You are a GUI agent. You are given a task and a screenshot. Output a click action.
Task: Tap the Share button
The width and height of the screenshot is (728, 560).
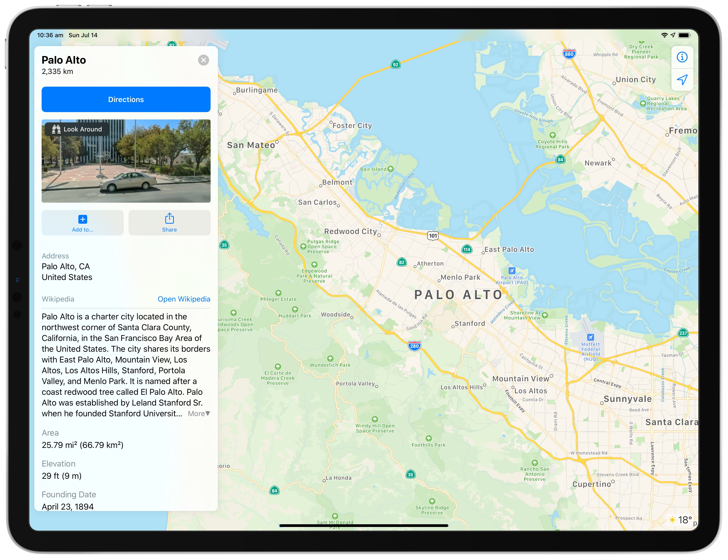tap(169, 222)
